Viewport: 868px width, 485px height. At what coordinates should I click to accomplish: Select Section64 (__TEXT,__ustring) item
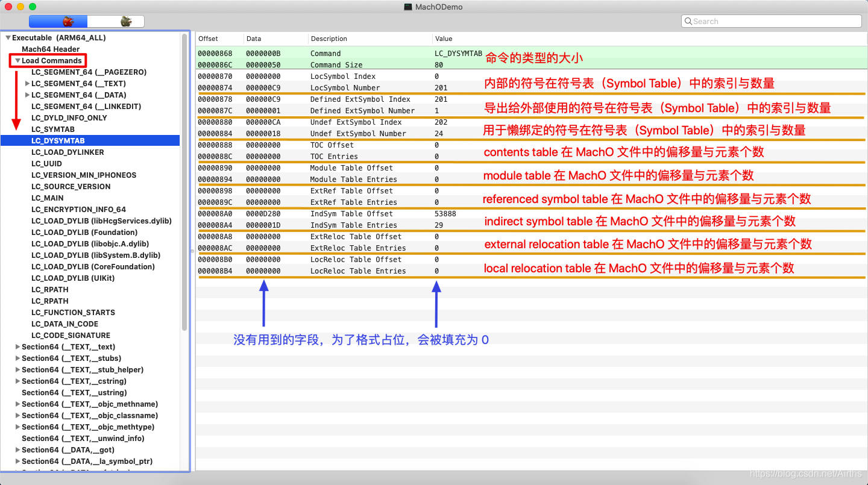[74, 393]
